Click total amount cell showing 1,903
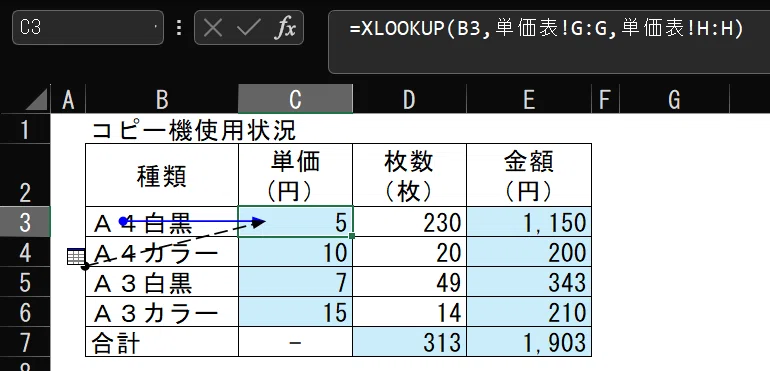The image size is (770, 371). tap(529, 342)
